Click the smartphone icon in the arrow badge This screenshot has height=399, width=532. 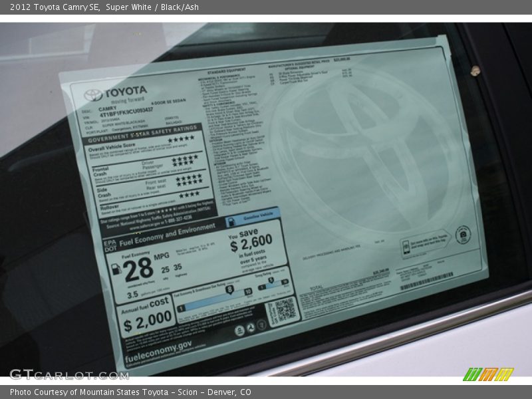coord(406,247)
